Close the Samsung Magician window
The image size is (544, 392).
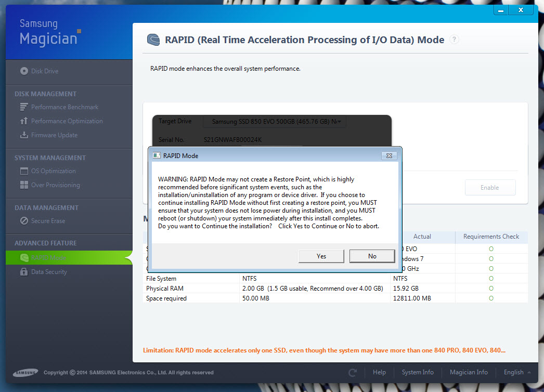[521, 10]
